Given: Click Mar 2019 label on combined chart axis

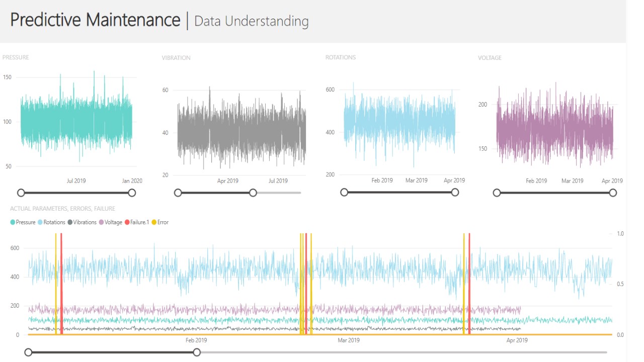Looking at the screenshot, I should click(x=349, y=340).
